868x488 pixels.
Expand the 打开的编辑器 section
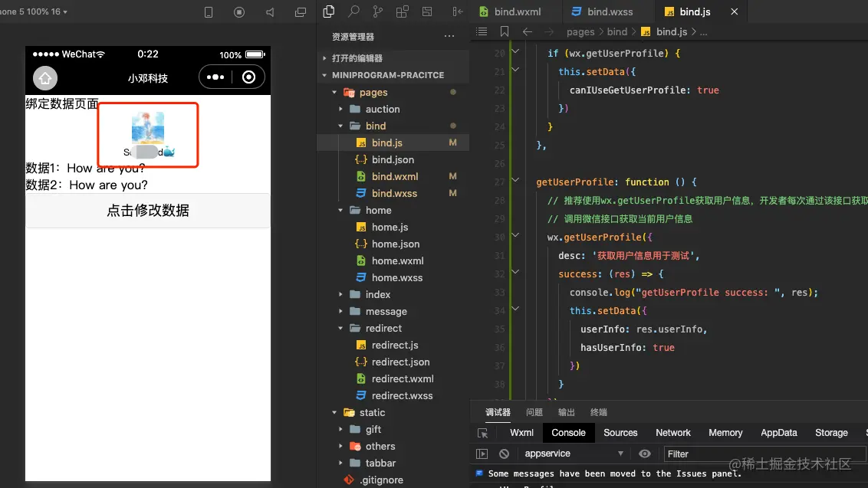click(x=393, y=58)
